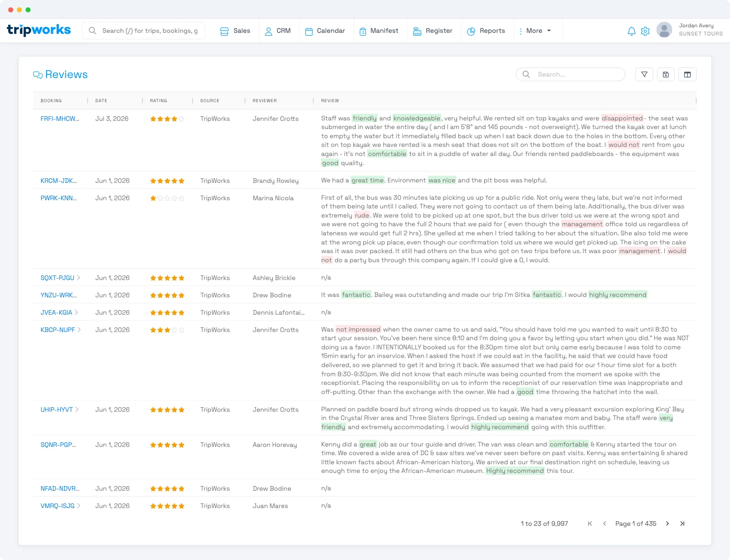Click the Sunset Tours account label
The width and height of the screenshot is (730, 560).
pyautogui.click(x=701, y=34)
